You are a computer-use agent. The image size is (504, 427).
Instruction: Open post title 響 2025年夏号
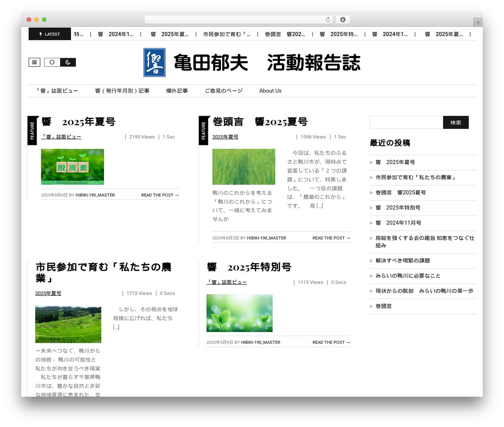[78, 122]
